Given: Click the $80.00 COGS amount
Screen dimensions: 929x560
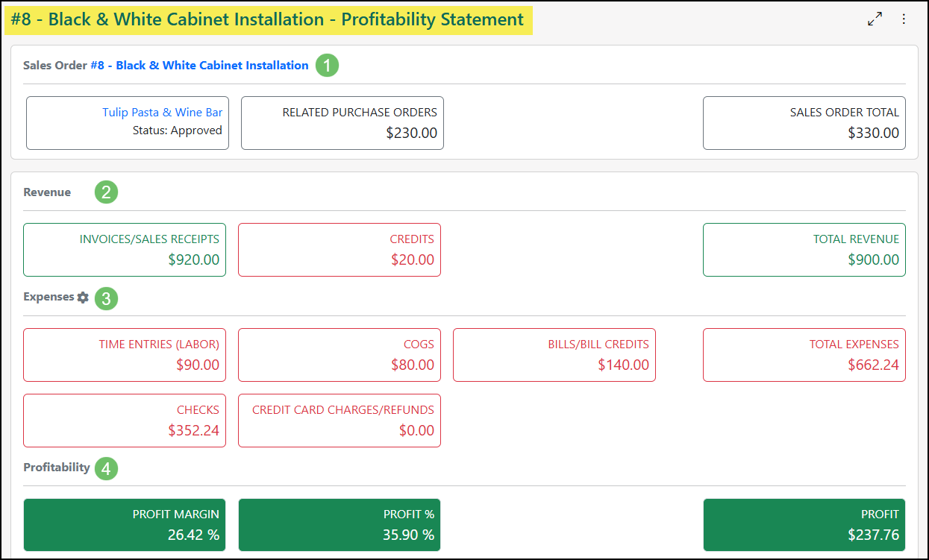Looking at the screenshot, I should pos(413,365).
